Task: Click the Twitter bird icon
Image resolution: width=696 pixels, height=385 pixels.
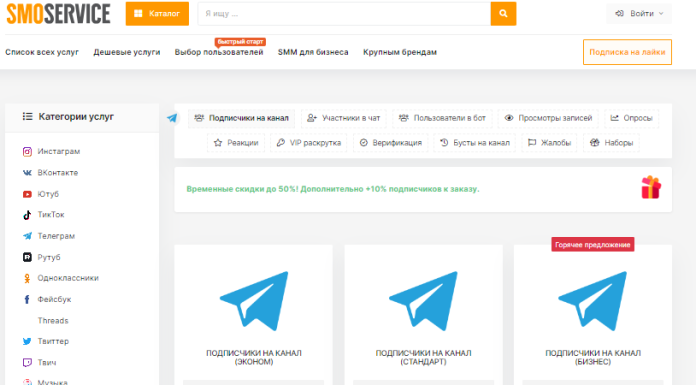Action: [x=27, y=341]
